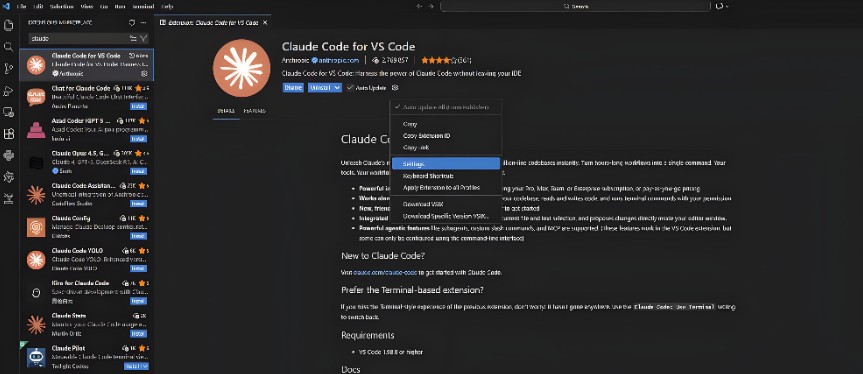Image resolution: width=863 pixels, height=374 pixels.
Task: Install the Claude Config extension
Action: 138,236
